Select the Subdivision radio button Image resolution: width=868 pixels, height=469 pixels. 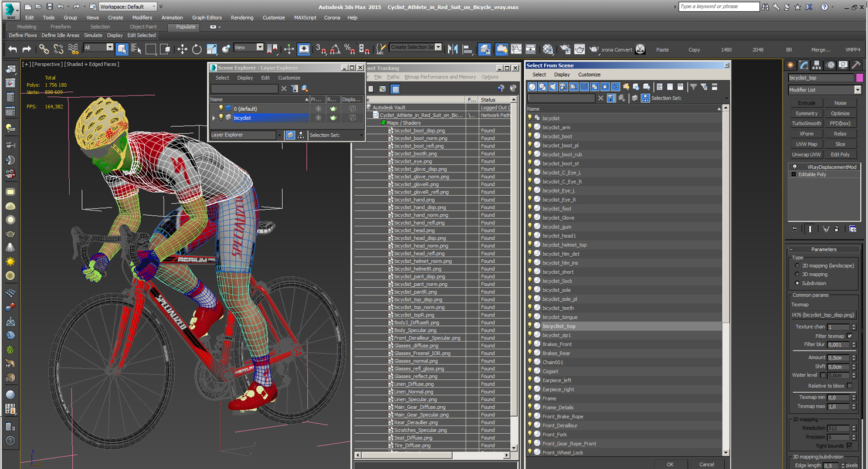(x=797, y=283)
